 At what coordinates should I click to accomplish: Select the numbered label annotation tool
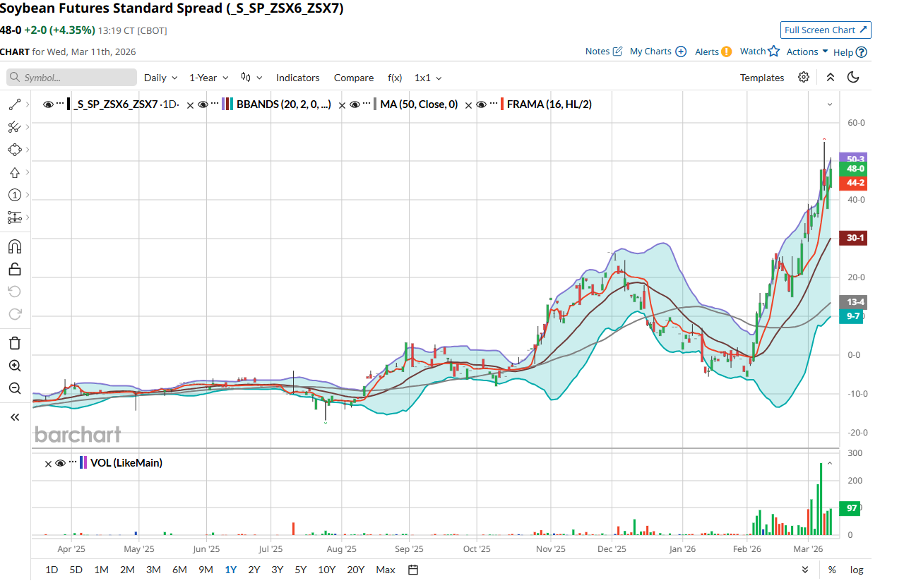point(14,195)
